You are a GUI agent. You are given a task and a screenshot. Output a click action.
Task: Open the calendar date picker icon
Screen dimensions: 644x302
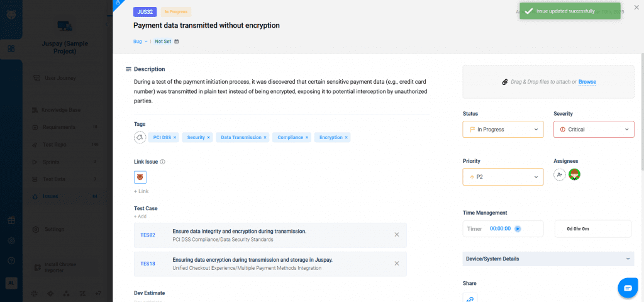coord(177,42)
